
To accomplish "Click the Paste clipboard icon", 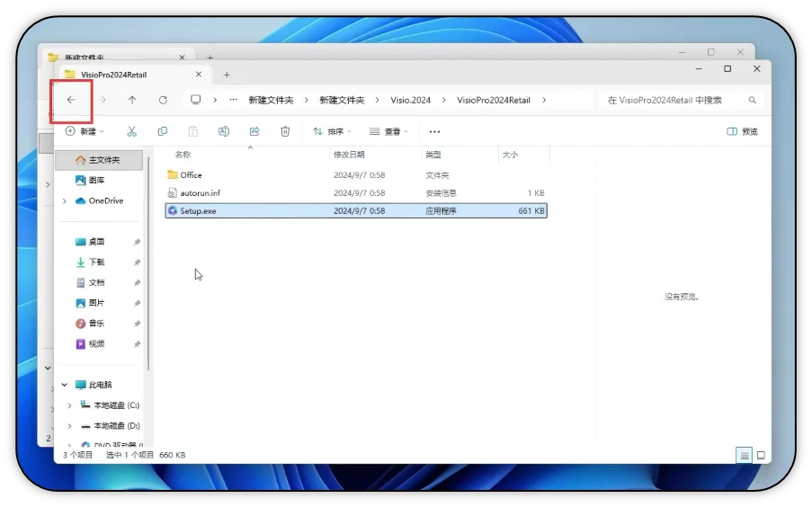I will coord(193,131).
